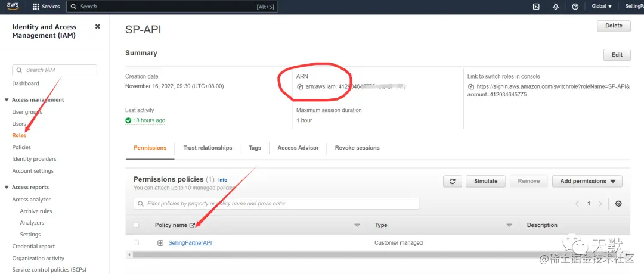Click the green check last activity icon
Image resolution: width=644 pixels, height=274 pixels.
click(129, 120)
